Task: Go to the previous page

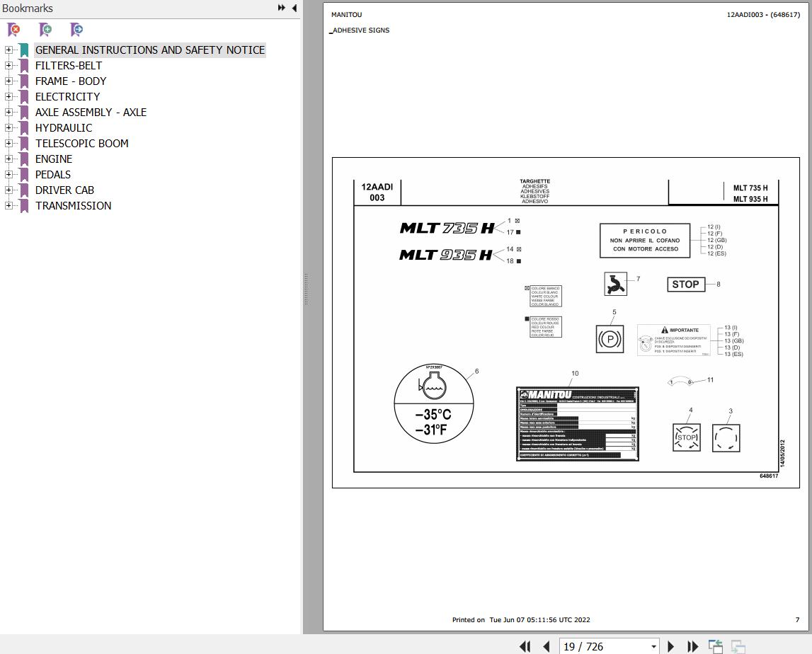Action: click(x=547, y=646)
